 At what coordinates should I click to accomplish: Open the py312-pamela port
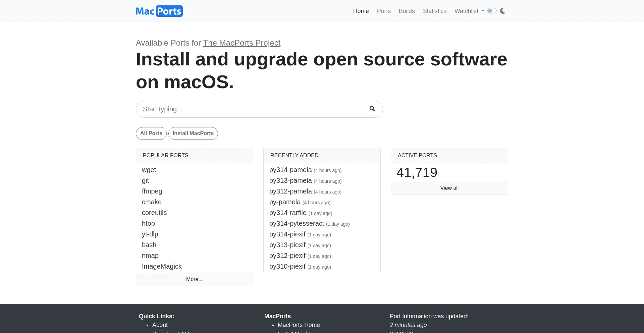(290, 191)
